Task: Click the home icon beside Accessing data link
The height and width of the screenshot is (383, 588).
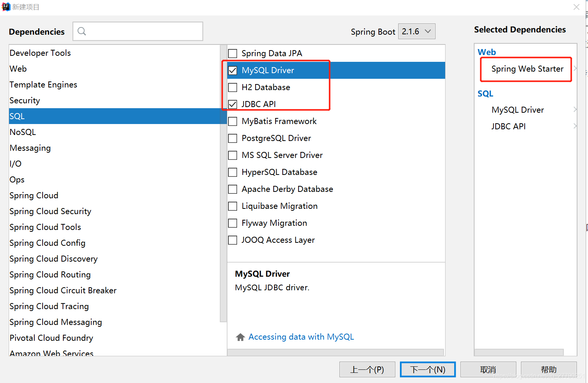Action: 240,337
